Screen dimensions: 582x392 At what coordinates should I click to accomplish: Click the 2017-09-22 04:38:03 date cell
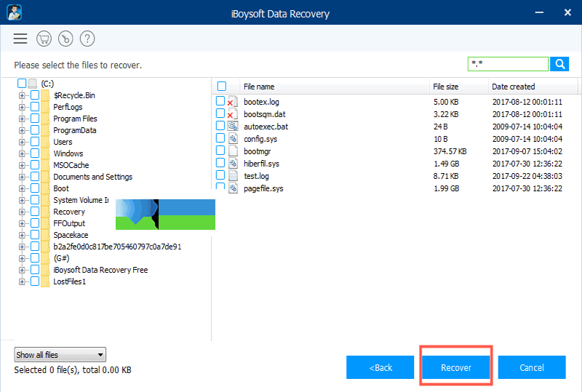pos(527,176)
